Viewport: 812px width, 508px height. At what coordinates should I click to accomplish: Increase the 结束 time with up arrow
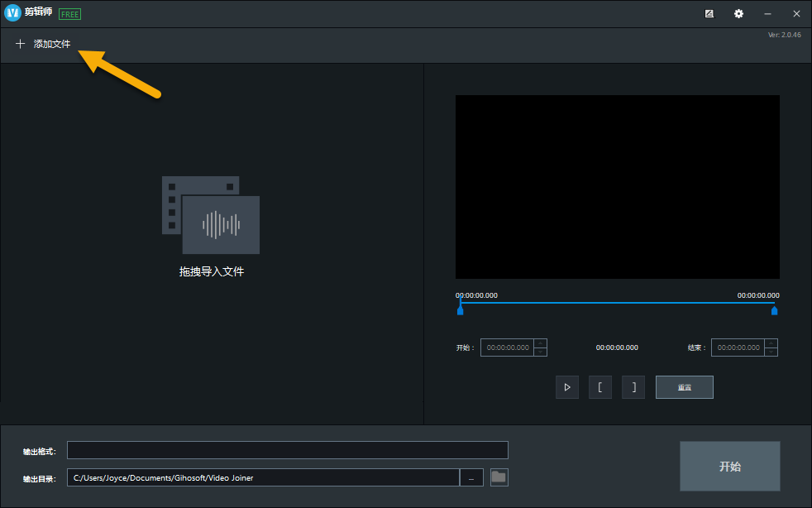771,343
